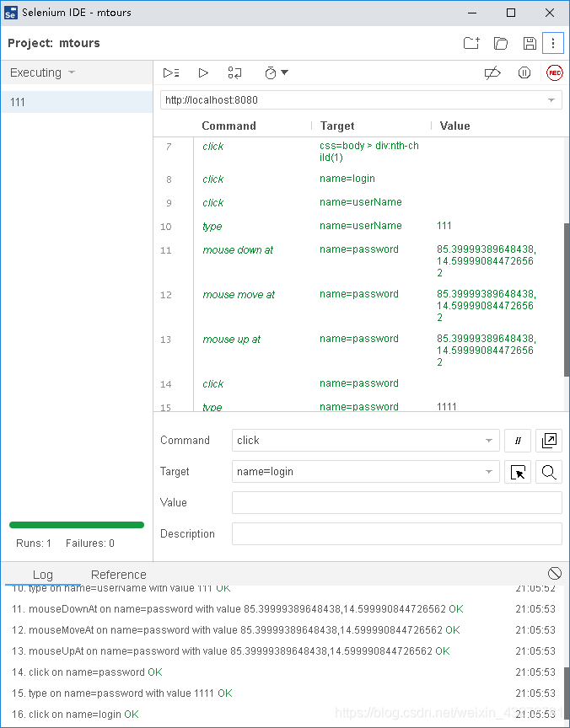570x728 pixels.
Task: Click the Command column header
Action: click(x=229, y=126)
